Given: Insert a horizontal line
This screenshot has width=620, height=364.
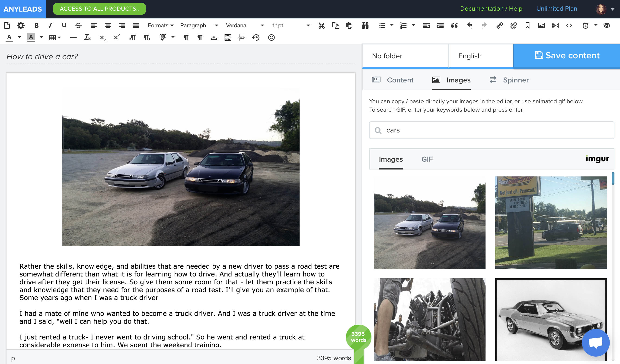Looking at the screenshot, I should [73, 38].
